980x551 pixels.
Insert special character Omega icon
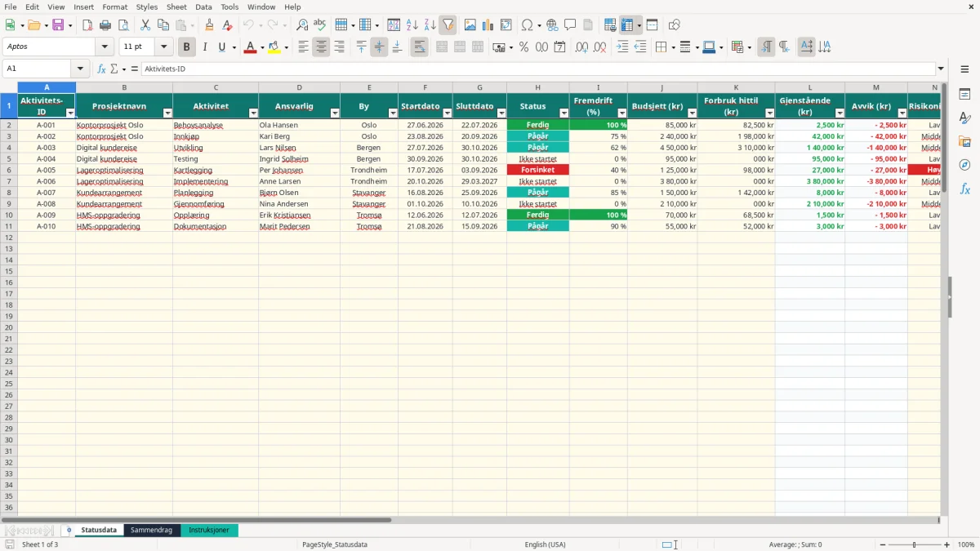pos(527,25)
